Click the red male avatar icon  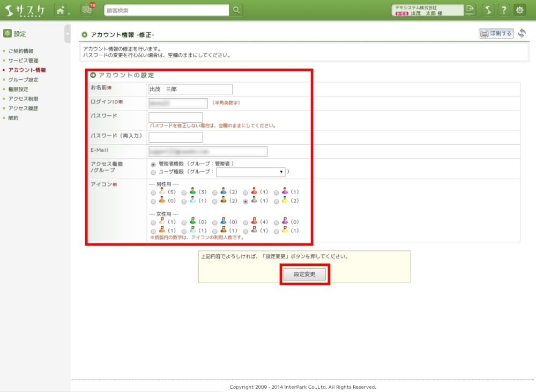click(254, 191)
